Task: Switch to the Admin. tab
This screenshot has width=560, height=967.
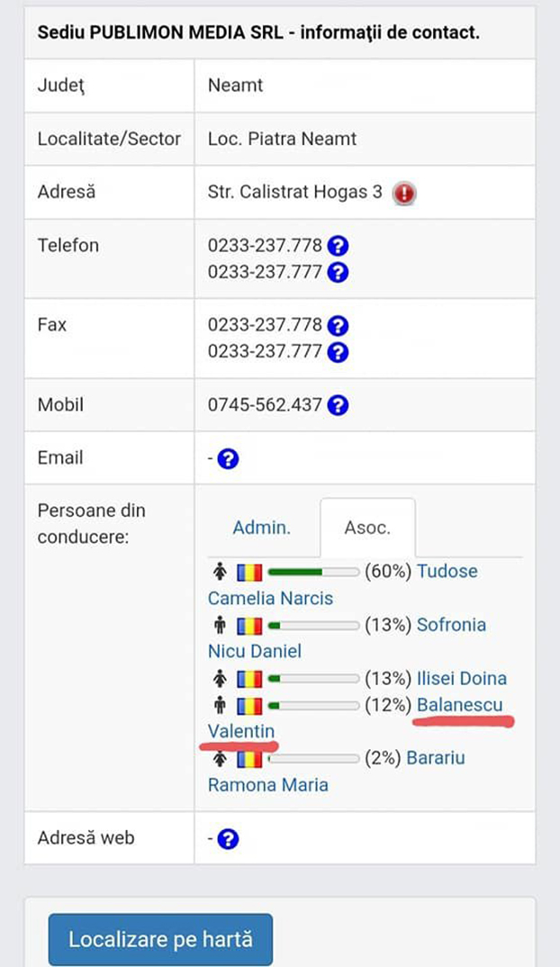Action: pyautogui.click(x=262, y=527)
